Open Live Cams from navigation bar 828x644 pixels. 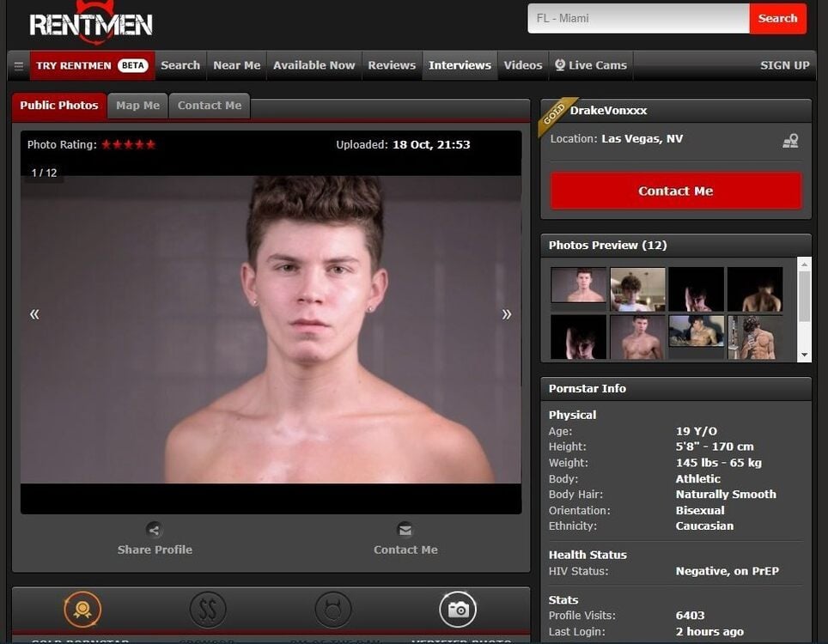(x=591, y=65)
